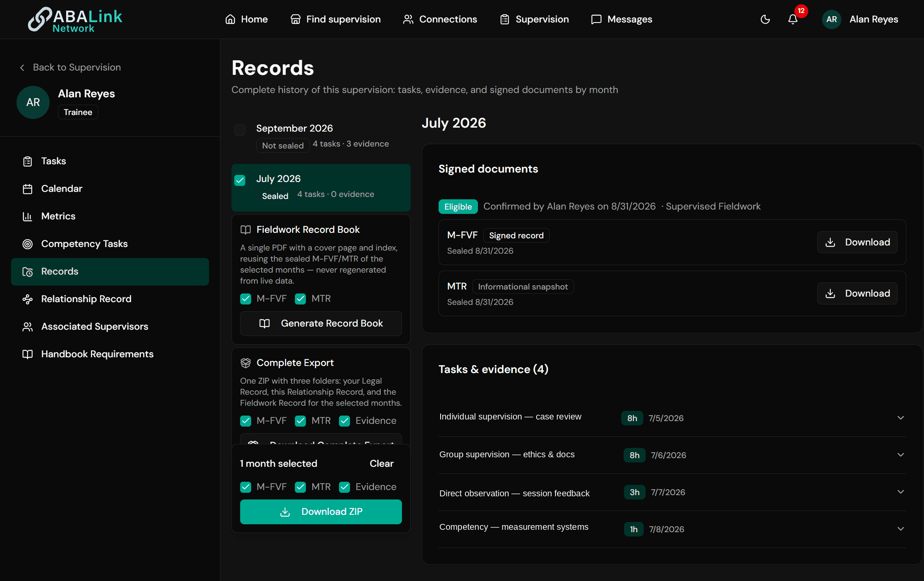Open Find supervision in top nav
The height and width of the screenshot is (581, 924).
point(335,19)
